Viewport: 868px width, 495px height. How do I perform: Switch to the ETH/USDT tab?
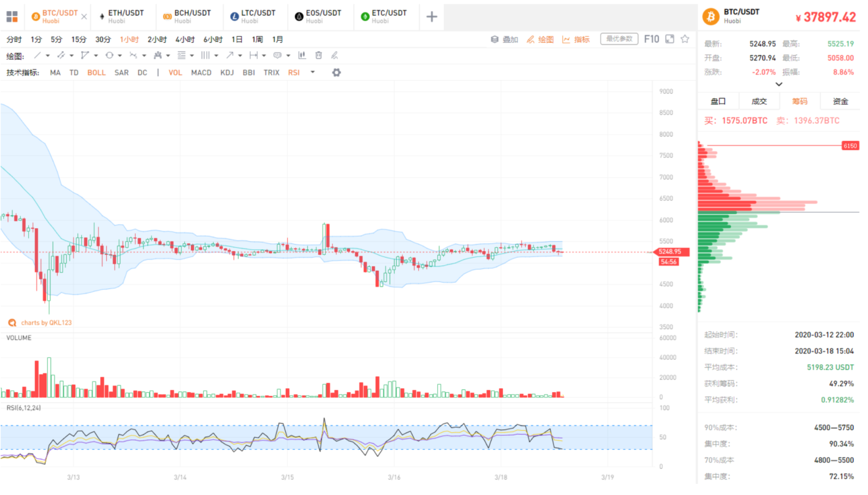pos(123,16)
